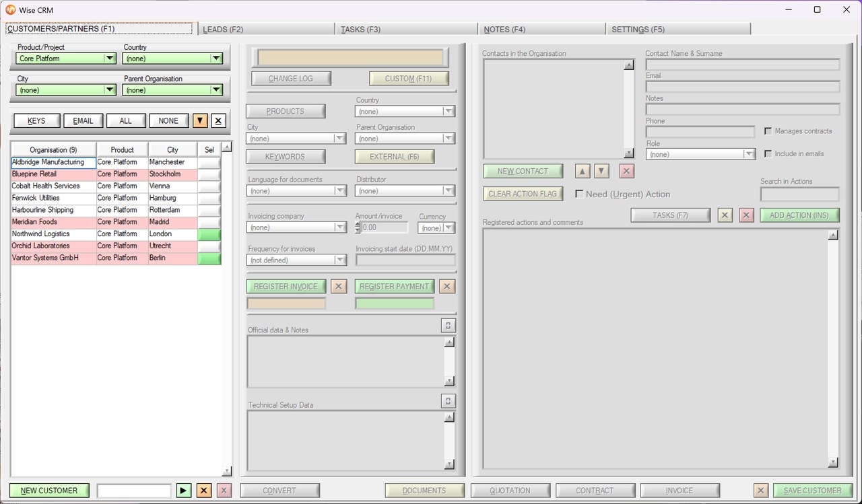
Task: Check the Need (Urgent) Action checkbox
Action: coord(579,194)
